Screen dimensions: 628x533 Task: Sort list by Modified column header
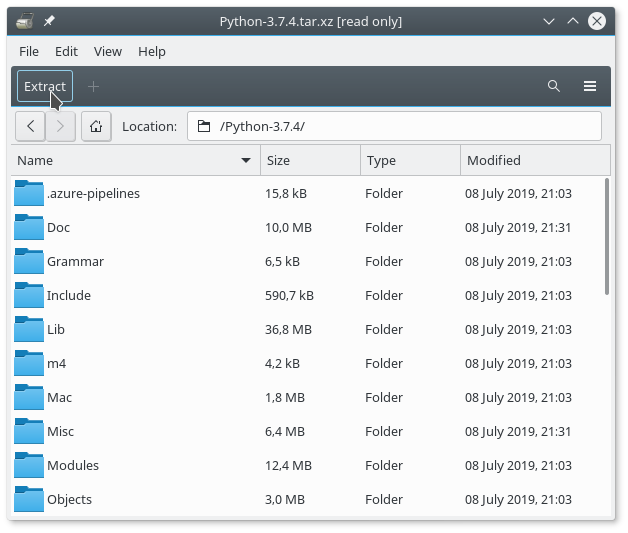pos(535,160)
